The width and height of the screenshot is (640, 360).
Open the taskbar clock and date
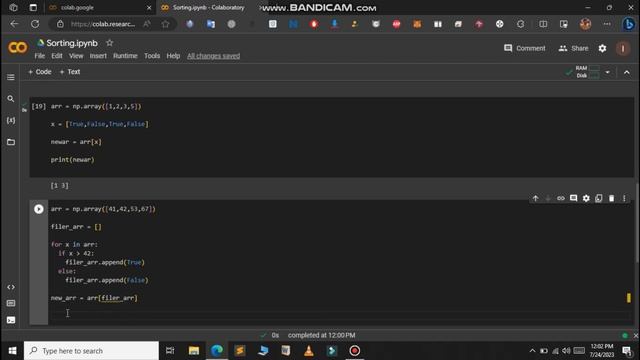click(x=602, y=351)
